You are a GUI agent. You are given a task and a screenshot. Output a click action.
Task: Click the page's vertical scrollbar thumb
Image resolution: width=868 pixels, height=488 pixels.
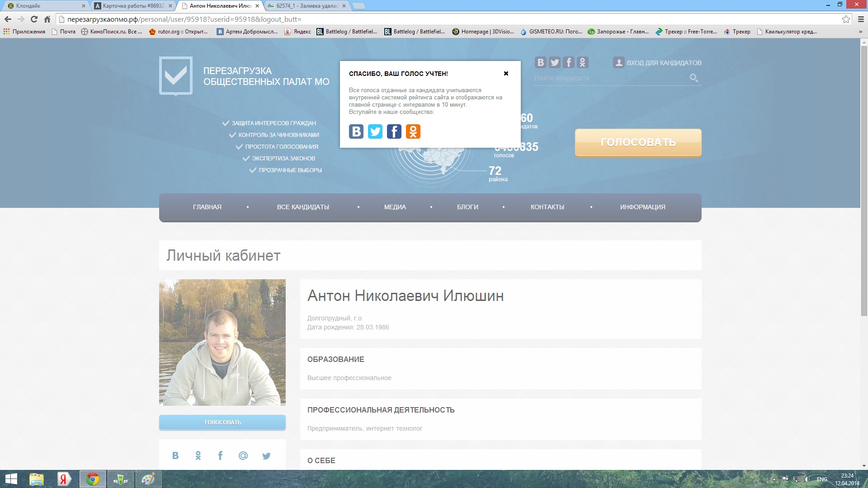click(864, 181)
